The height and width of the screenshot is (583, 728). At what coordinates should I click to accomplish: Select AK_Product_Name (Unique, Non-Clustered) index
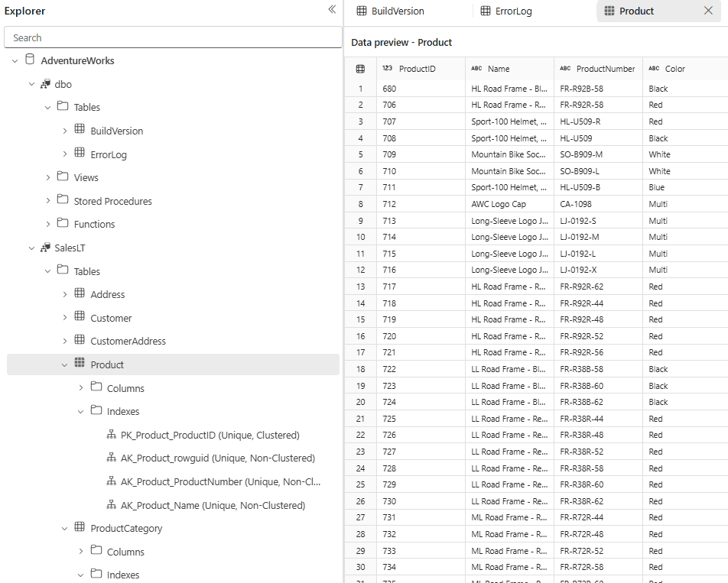[x=213, y=505]
